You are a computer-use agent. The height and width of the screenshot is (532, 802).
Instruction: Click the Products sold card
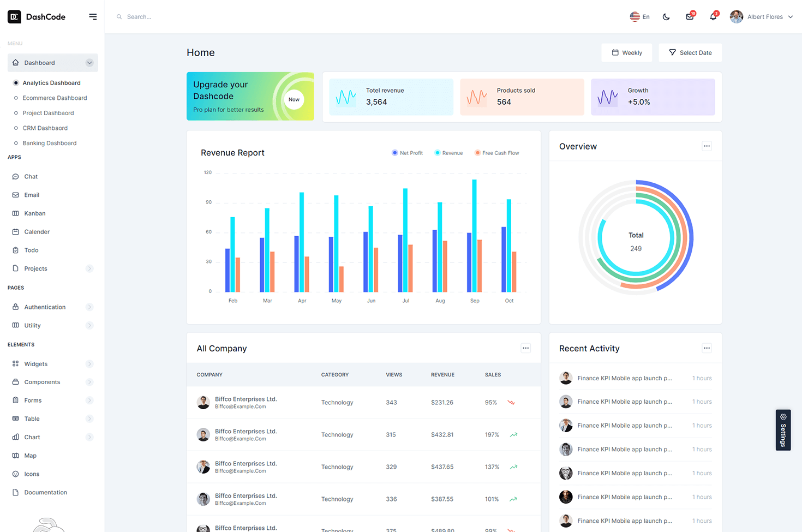tap(522, 97)
